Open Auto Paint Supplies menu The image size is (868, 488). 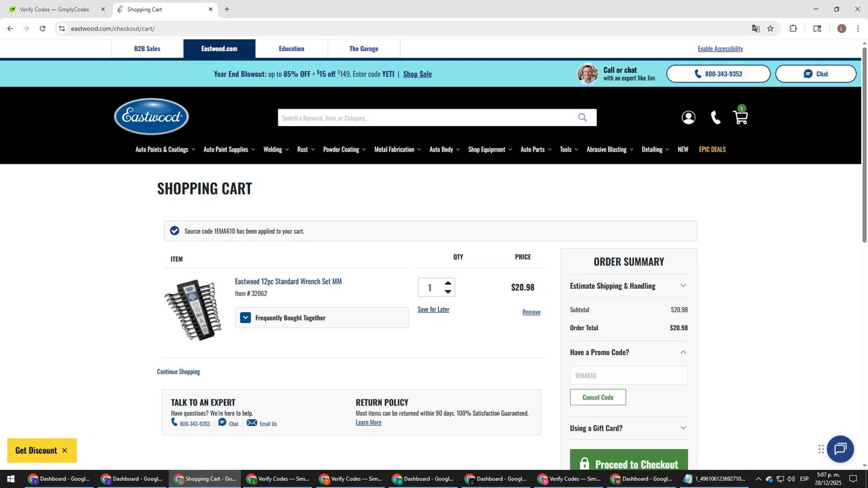(x=229, y=149)
